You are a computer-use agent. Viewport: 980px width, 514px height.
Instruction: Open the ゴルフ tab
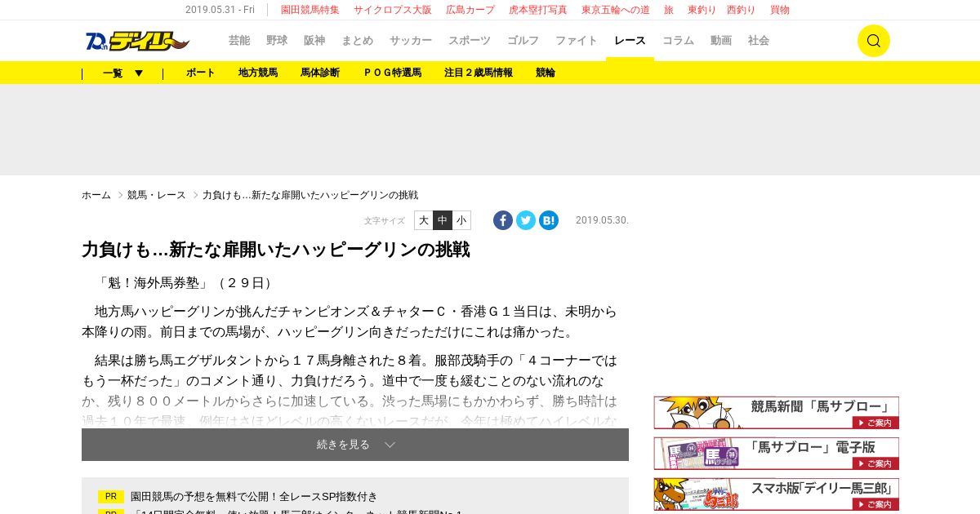coord(523,41)
